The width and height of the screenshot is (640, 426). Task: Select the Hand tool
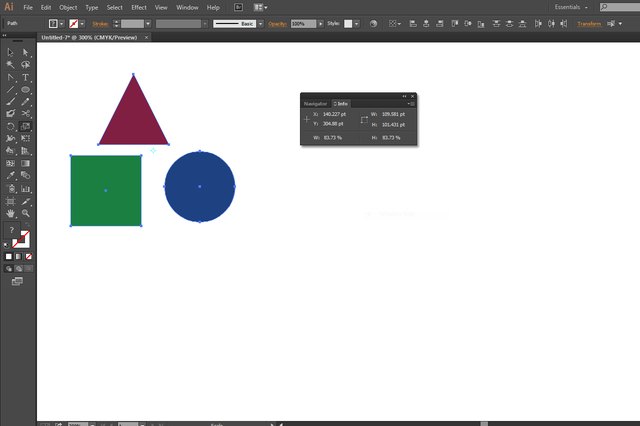pos(10,213)
